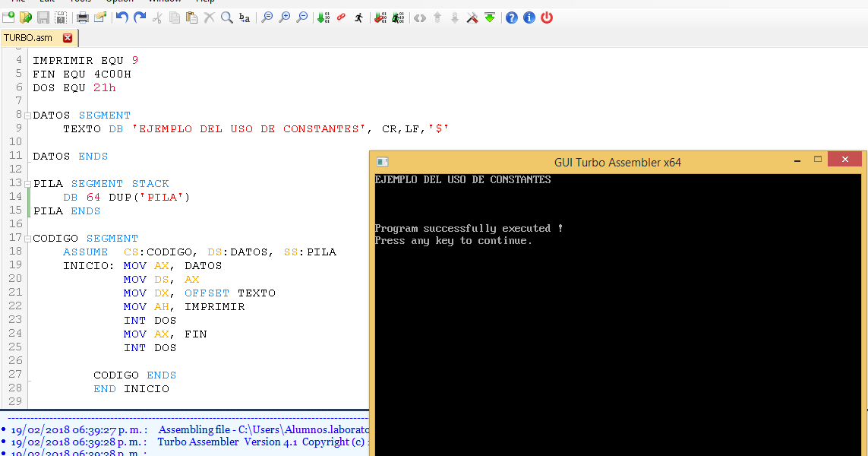
Task: Undo the last edit
Action: pos(122,17)
